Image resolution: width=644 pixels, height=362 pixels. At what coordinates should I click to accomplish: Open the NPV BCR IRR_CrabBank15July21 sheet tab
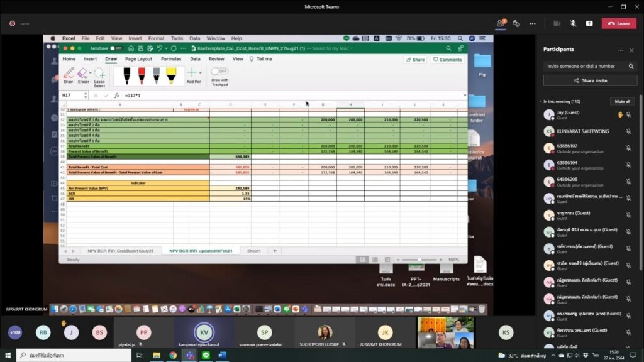tap(119, 251)
